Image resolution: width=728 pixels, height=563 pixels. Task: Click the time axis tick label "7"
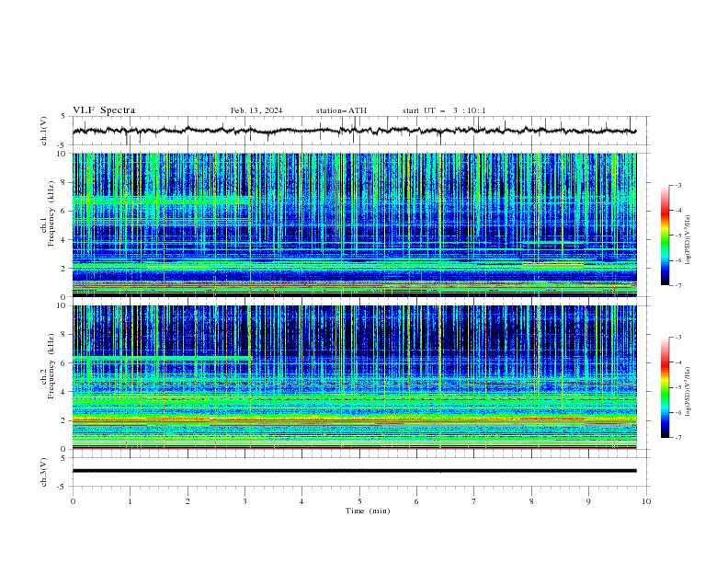click(x=474, y=501)
